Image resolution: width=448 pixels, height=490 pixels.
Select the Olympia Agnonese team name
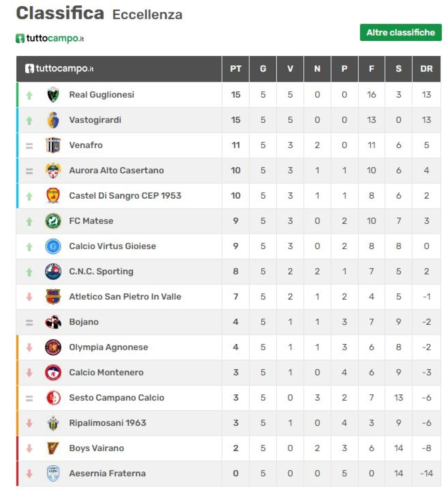tap(108, 347)
